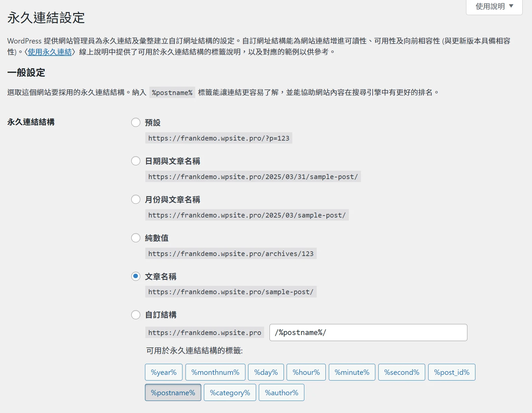Click the ?p=123 example URL
This screenshot has height=413, width=532.
[219, 138]
